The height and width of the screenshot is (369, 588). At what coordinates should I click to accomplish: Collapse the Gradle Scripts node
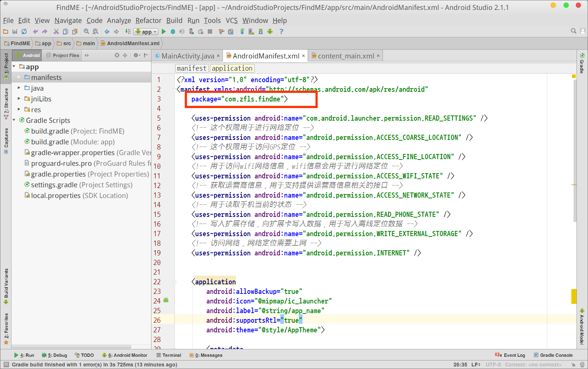point(14,120)
